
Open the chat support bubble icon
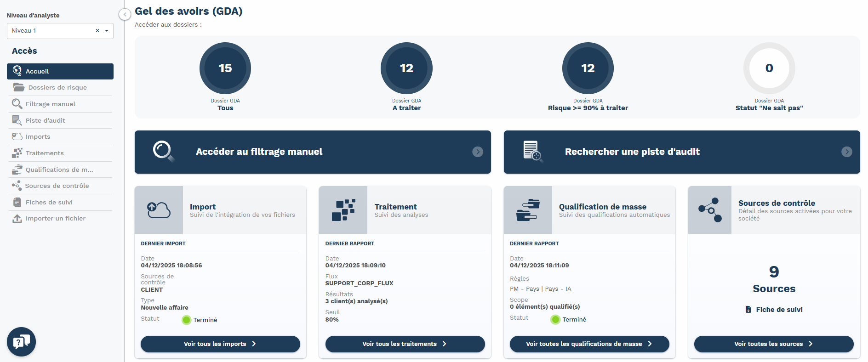(x=21, y=342)
